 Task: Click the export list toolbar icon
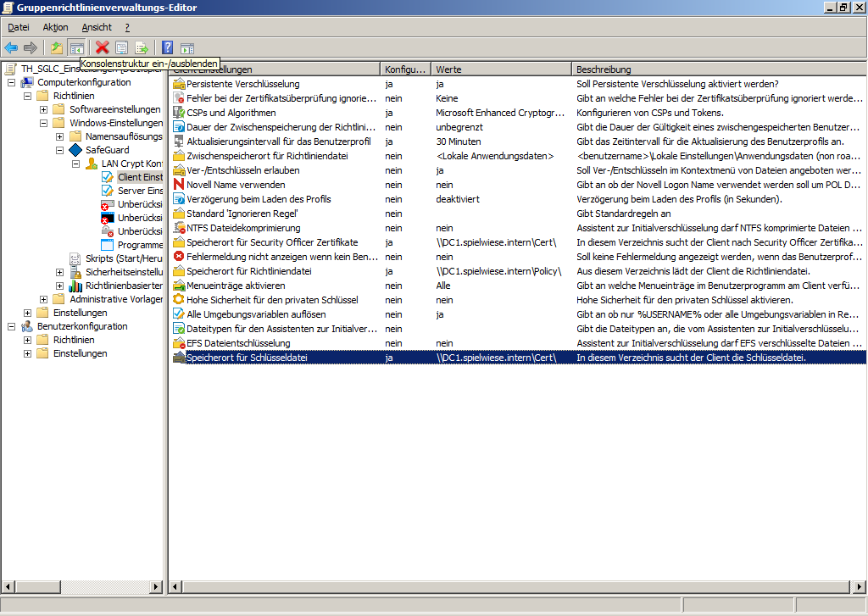click(142, 47)
